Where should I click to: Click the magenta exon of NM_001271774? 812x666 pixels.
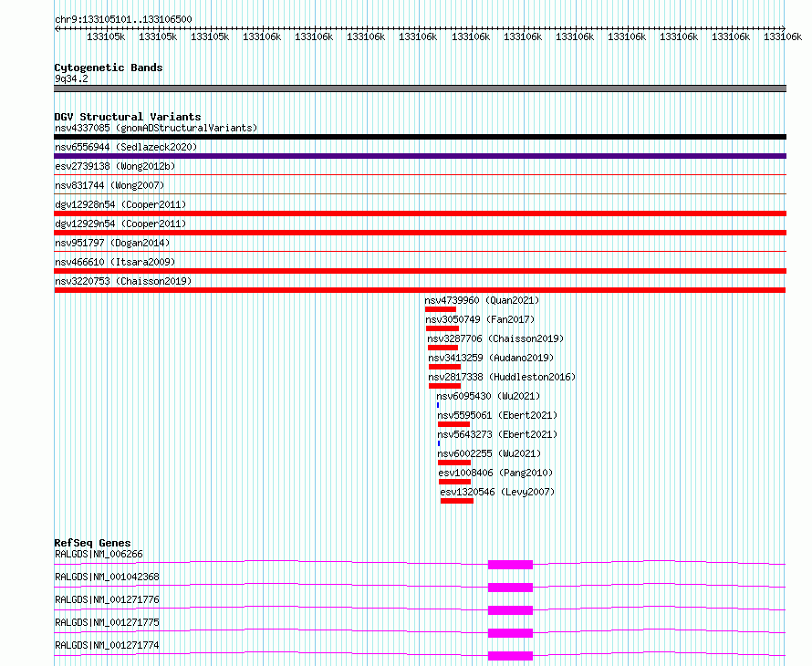[510, 656]
